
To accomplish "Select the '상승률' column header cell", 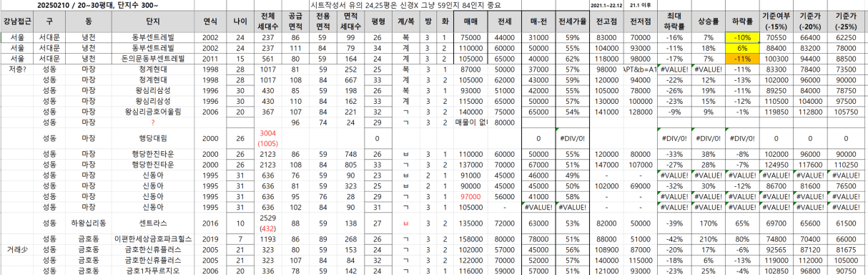I will [x=708, y=21].
